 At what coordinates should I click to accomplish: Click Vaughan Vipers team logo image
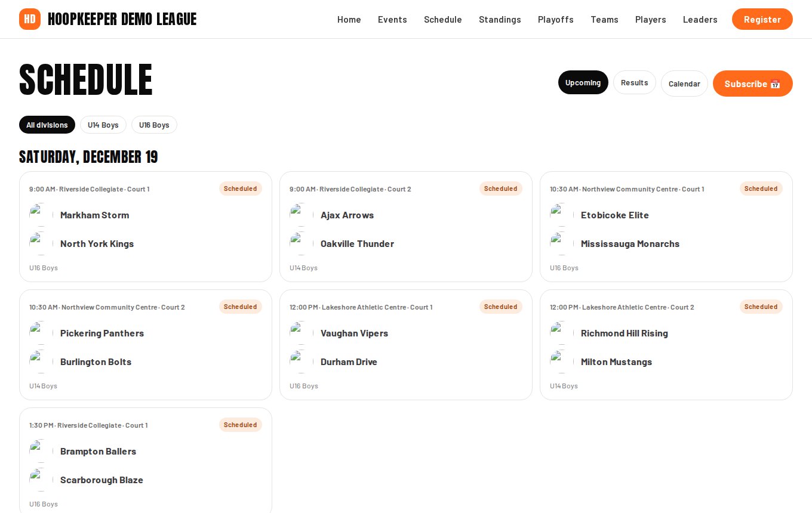[x=302, y=333]
